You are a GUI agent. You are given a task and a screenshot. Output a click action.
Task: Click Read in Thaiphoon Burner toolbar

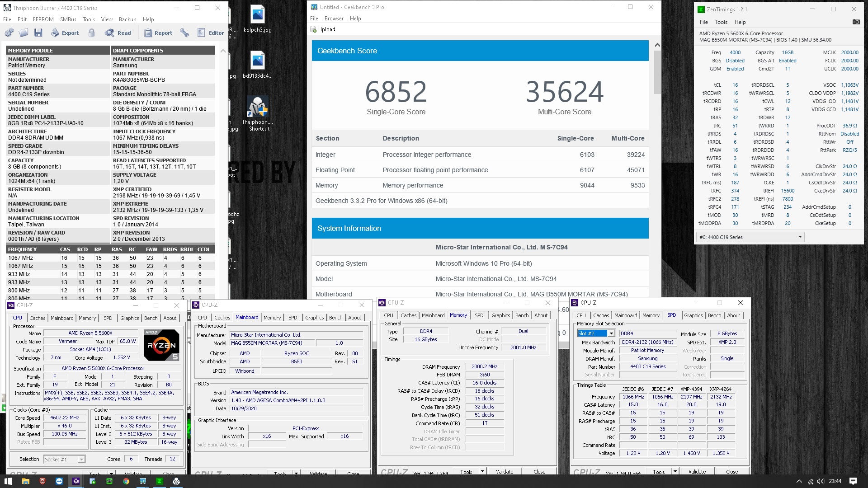click(x=118, y=33)
